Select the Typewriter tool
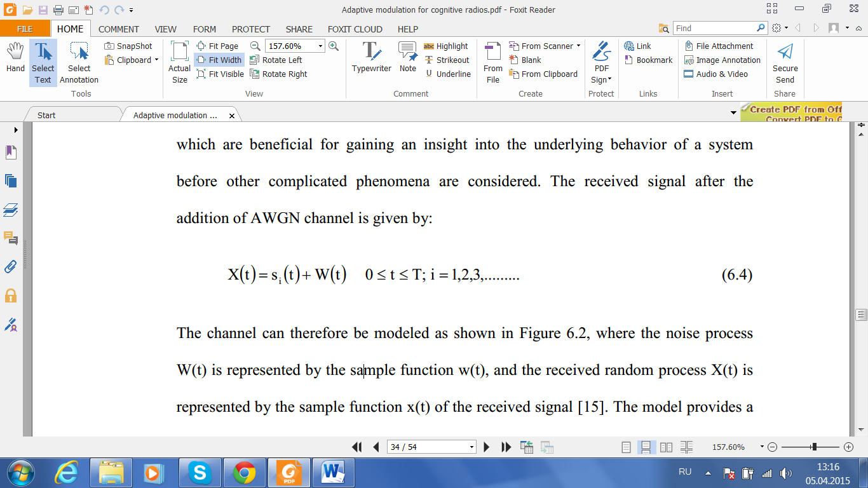The height and width of the screenshot is (488, 868). tap(372, 57)
